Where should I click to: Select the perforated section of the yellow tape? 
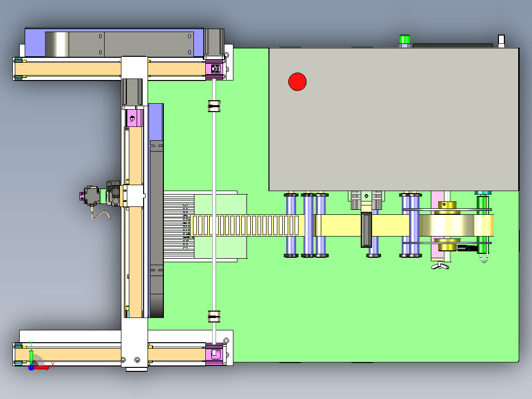click(x=246, y=226)
